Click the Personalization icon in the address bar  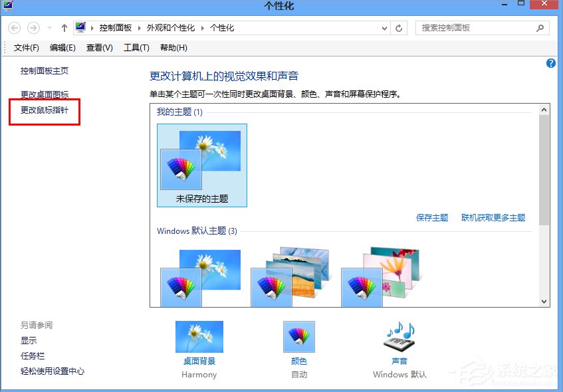80,28
